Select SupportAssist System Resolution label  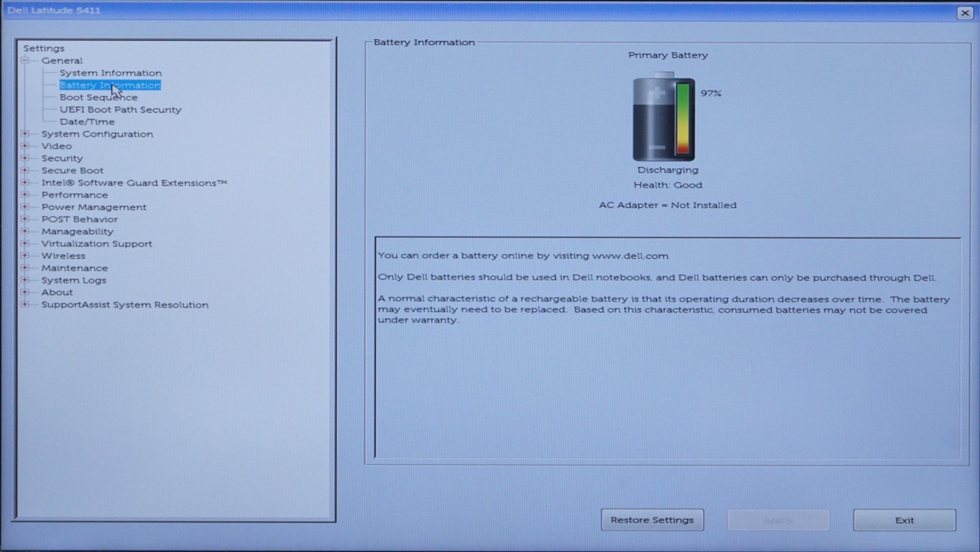coord(125,305)
